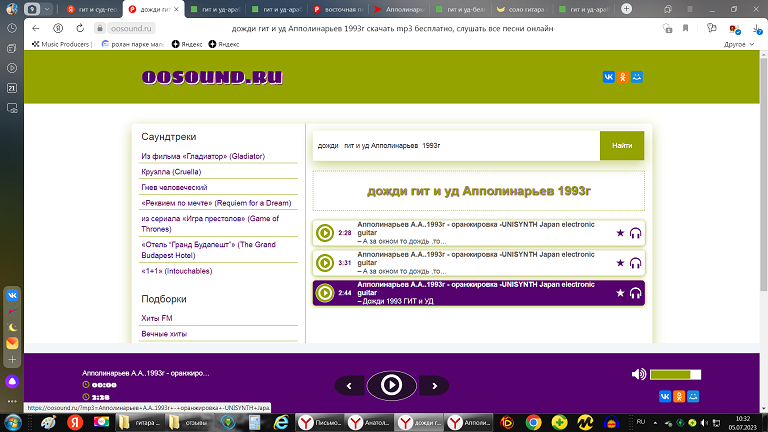Skip to previous track in player
768x432 pixels.
(349, 386)
